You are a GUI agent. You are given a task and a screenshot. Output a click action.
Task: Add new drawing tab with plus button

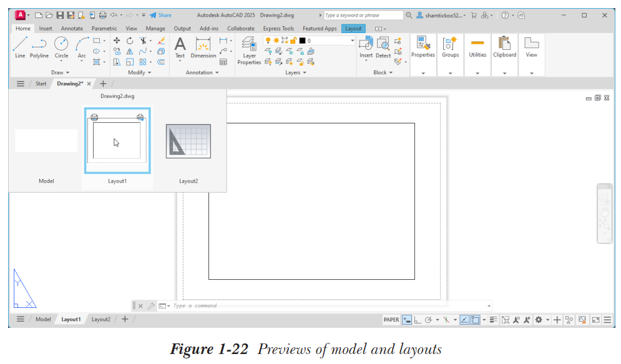click(103, 84)
